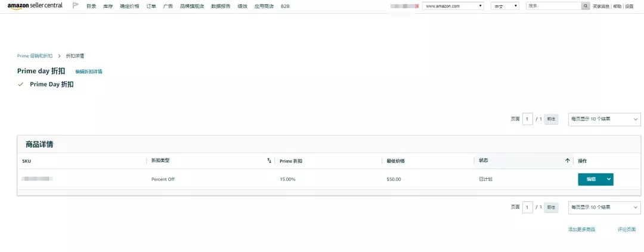Viewport: 644px width, 252px height.
Task: Click the $50.00 minimum price value
Action: coord(394,179)
